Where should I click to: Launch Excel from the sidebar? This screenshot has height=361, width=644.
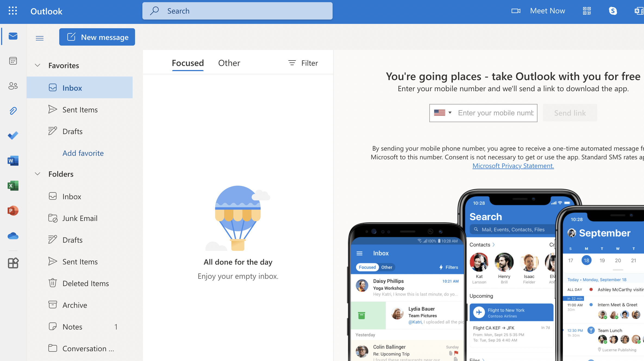click(13, 186)
